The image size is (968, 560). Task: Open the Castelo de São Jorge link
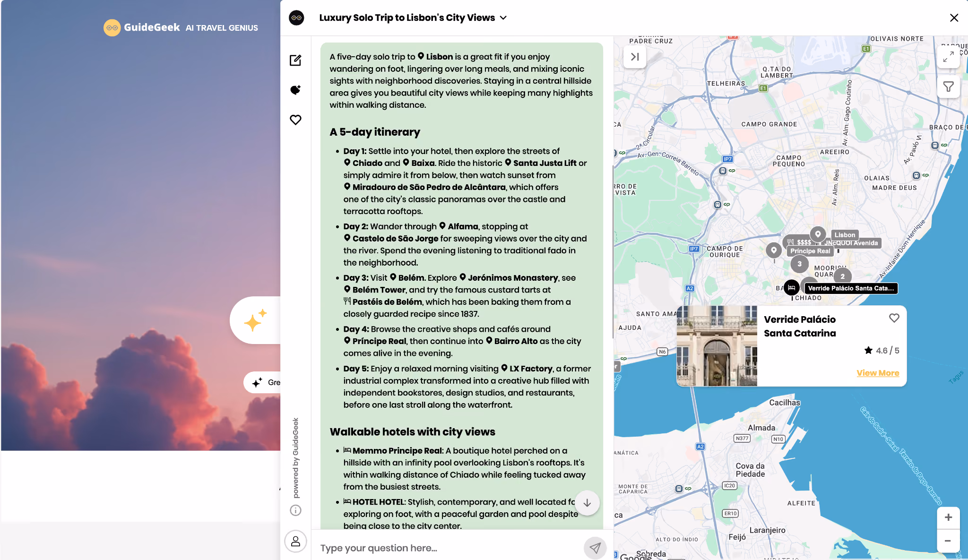coord(391,239)
